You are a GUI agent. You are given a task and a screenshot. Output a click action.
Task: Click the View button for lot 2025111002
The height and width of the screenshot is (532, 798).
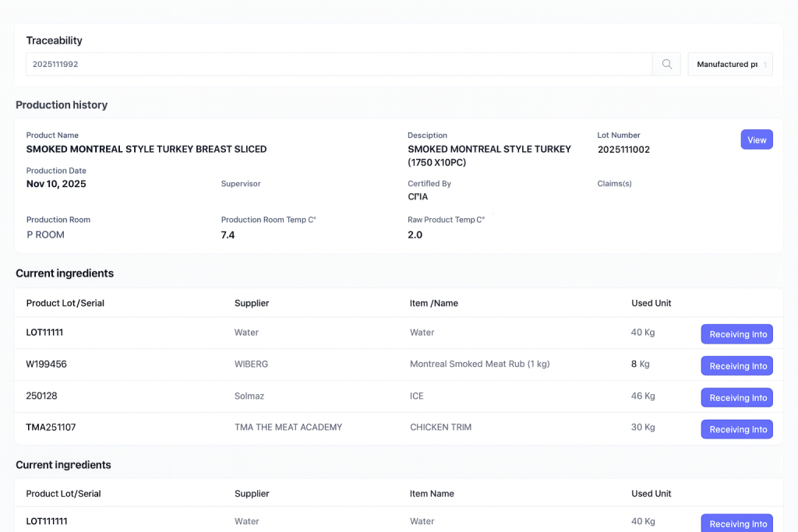[x=756, y=139]
